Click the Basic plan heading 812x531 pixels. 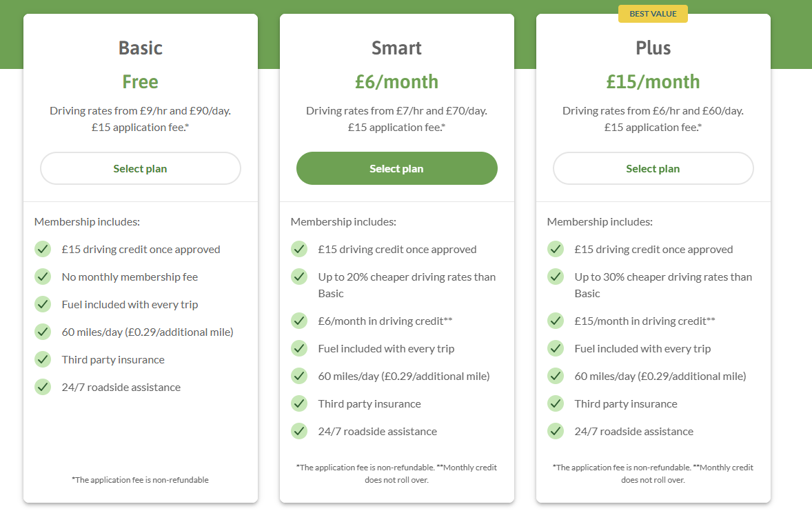(x=141, y=48)
